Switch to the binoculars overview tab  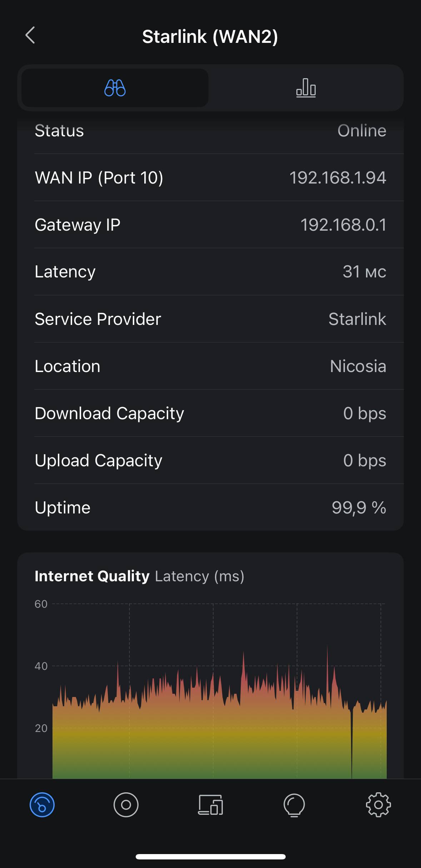pyautogui.click(x=115, y=88)
